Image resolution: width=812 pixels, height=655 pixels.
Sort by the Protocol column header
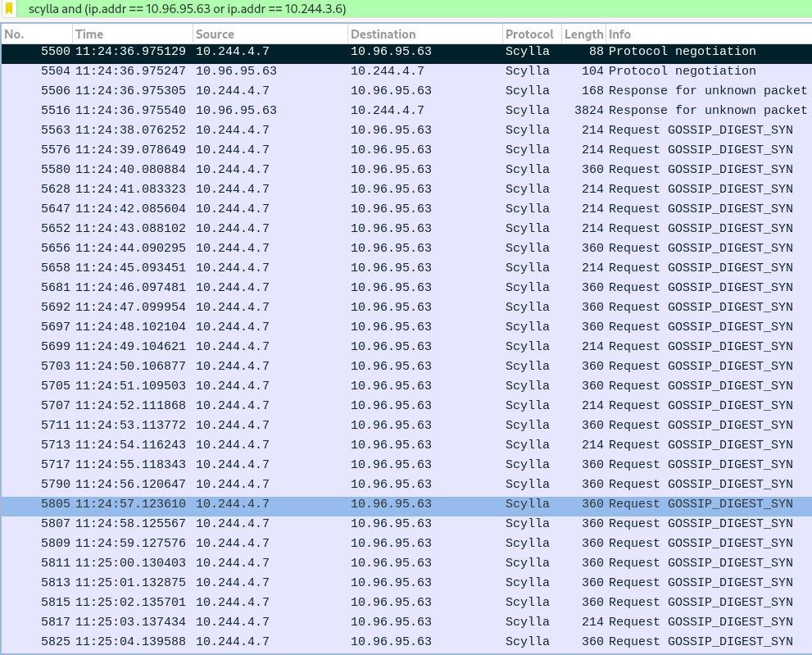coord(532,34)
